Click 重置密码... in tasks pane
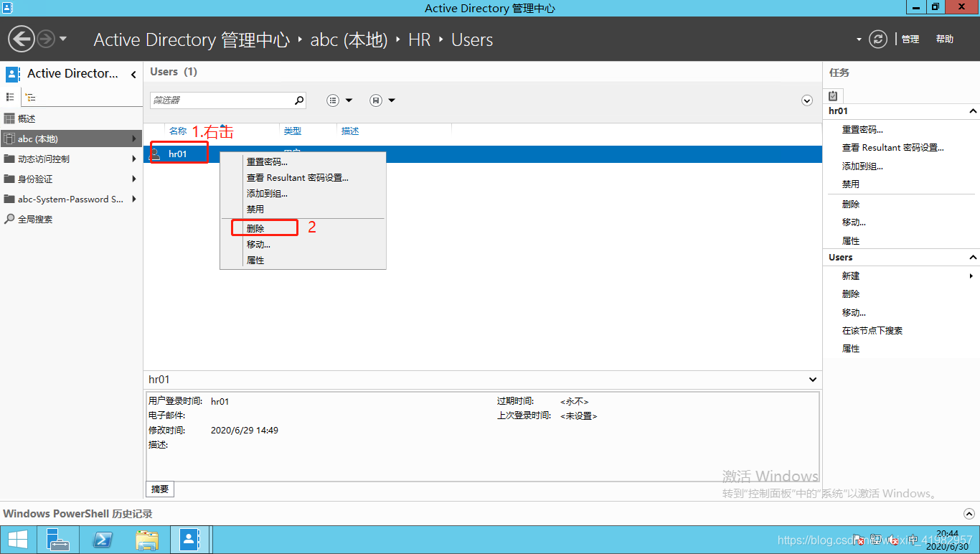The width and height of the screenshot is (980, 554). tap(862, 130)
